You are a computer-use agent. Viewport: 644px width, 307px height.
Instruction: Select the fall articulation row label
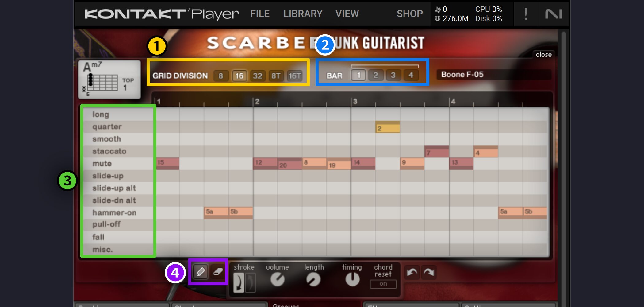98,237
